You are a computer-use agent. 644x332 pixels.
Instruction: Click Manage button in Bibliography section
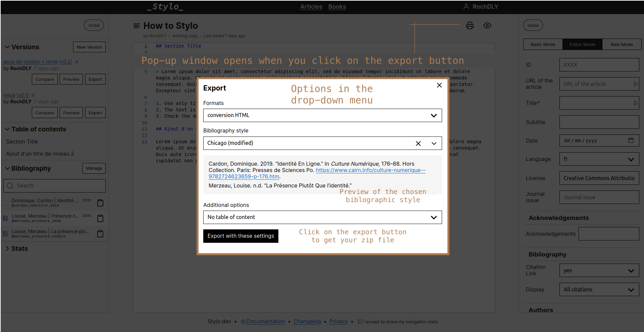pos(94,168)
